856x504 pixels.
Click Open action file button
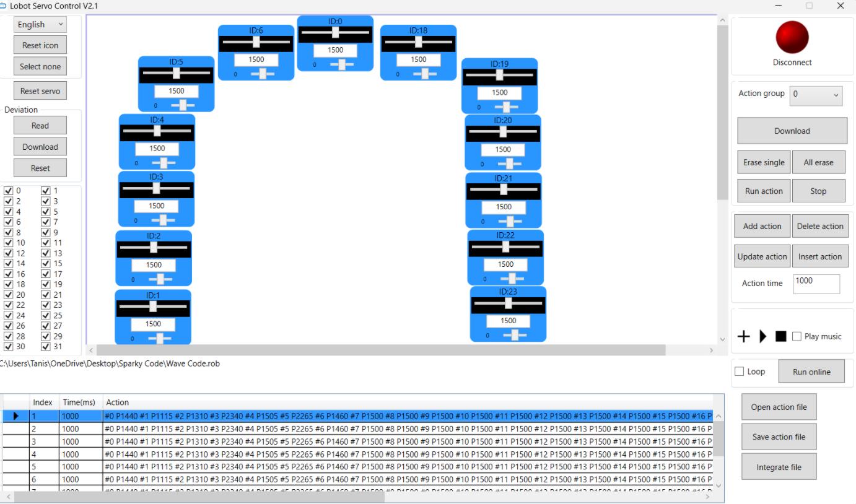[x=779, y=407]
